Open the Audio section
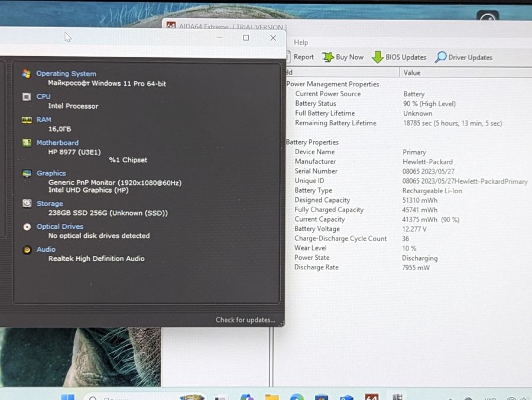This screenshot has width=532, height=400. pyautogui.click(x=46, y=249)
